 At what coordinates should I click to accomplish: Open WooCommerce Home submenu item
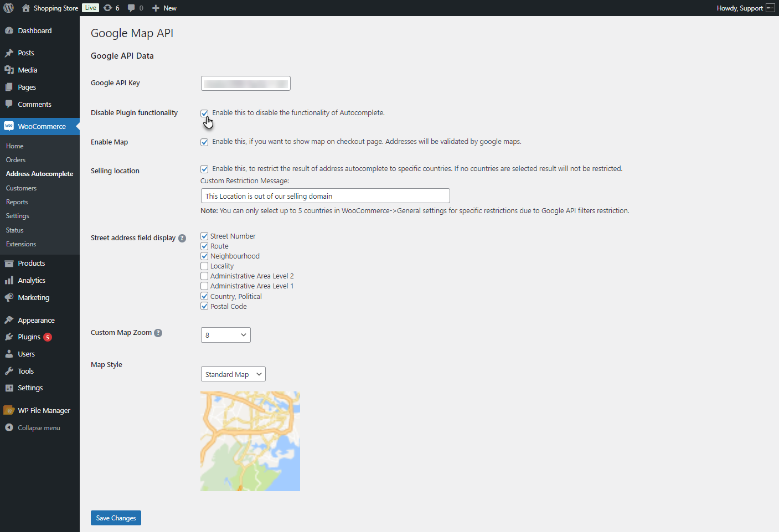coord(14,146)
